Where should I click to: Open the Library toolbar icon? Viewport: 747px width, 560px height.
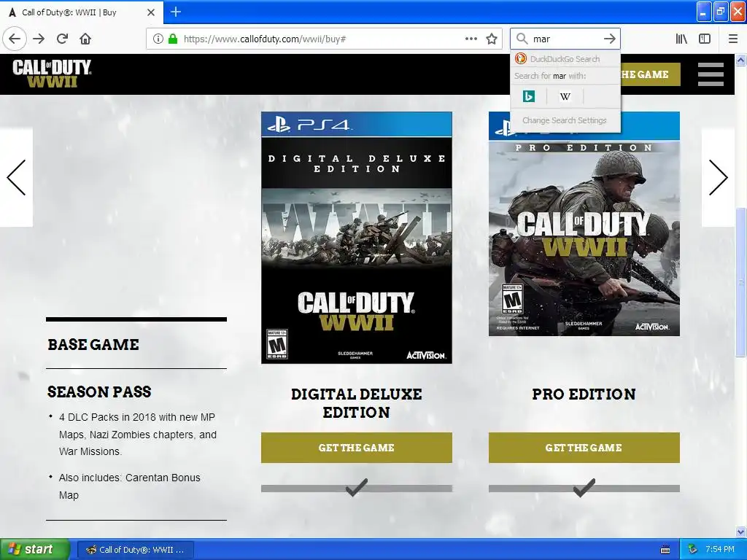click(x=681, y=39)
